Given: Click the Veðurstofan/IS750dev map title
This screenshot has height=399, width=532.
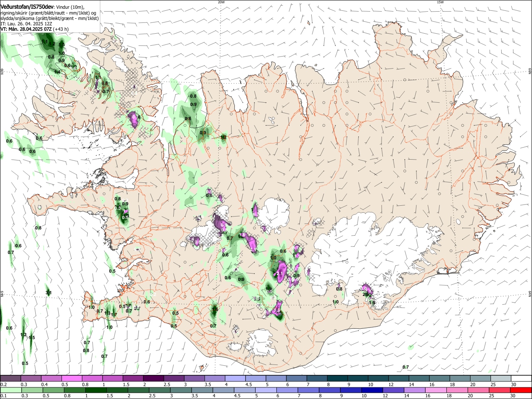Looking at the screenshot, I should pos(27,6).
